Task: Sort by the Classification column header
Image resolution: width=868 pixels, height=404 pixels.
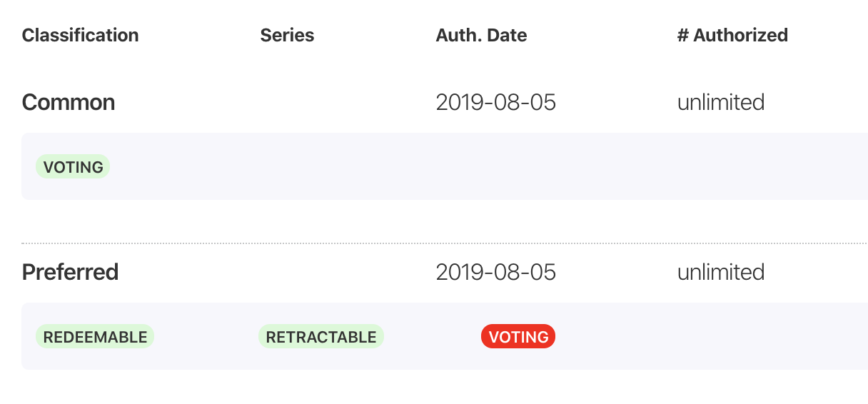Action: click(x=80, y=35)
